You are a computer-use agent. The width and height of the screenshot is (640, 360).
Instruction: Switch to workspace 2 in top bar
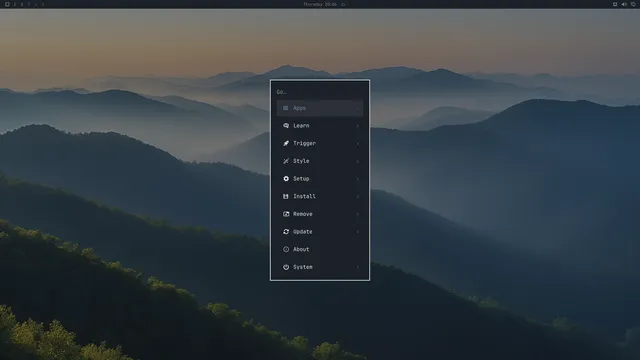pos(22,4)
